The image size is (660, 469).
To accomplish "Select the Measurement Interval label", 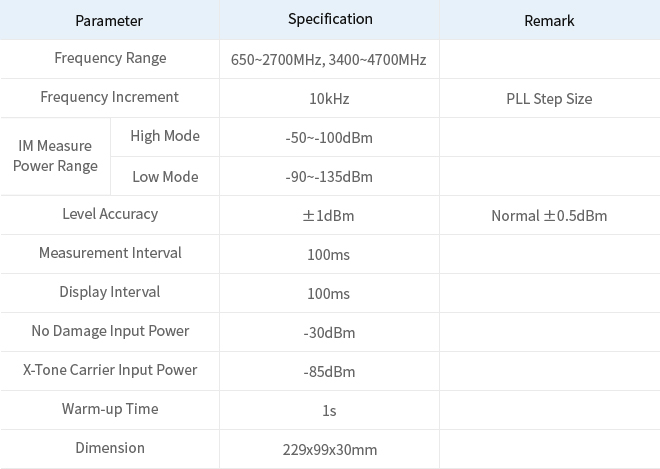I will coord(110,253).
